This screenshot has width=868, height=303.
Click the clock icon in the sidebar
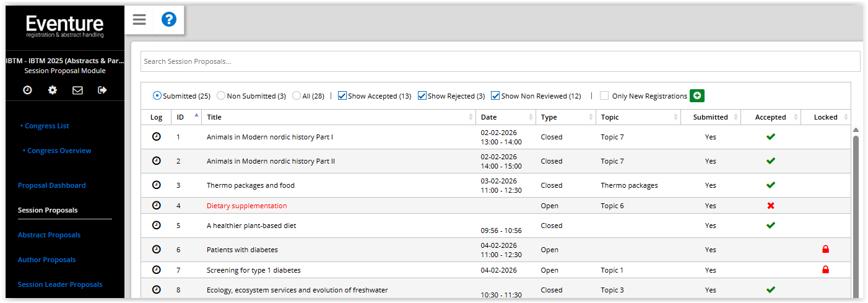[28, 90]
